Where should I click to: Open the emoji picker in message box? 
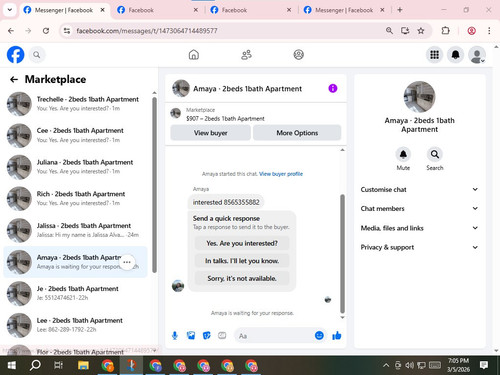(x=319, y=335)
